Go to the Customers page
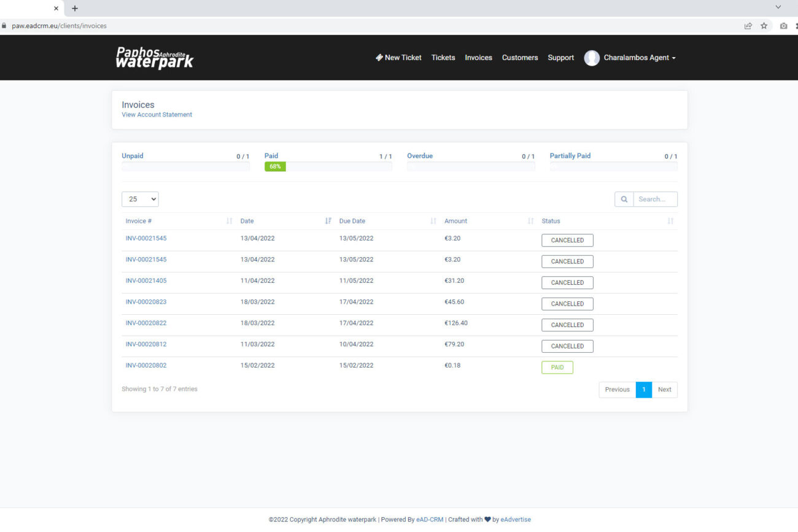This screenshot has width=798, height=532. point(519,58)
